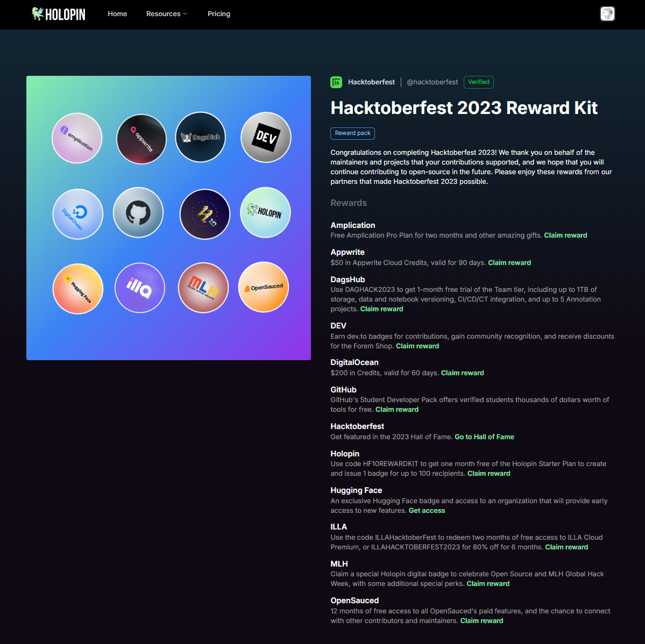Viewport: 645px width, 644px height.
Task: Claim reward for DEV
Action: (417, 346)
